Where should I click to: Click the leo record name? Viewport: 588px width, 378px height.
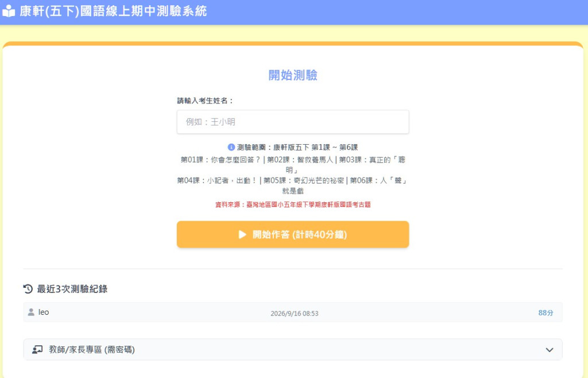coord(44,312)
